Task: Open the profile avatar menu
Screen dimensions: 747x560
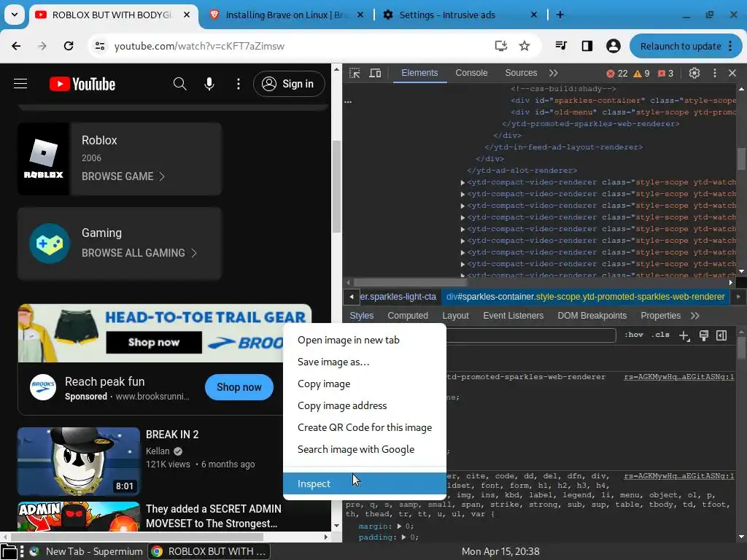Action: (x=613, y=46)
